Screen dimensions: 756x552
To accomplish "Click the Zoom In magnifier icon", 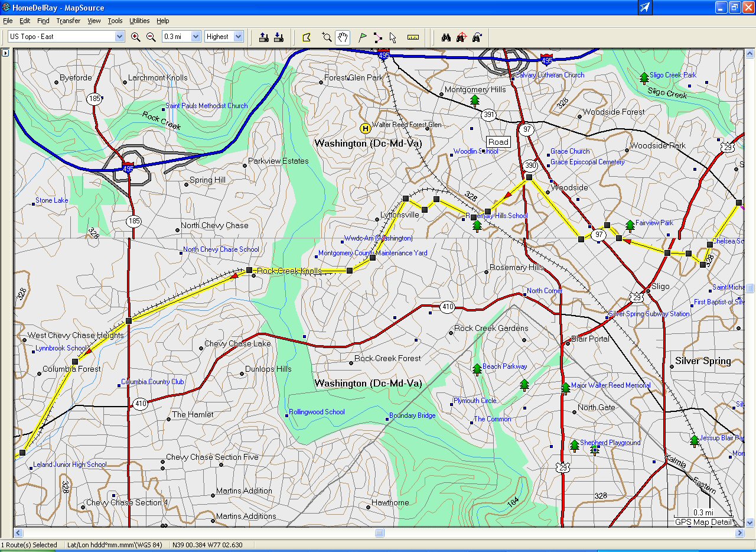I will pos(136,37).
